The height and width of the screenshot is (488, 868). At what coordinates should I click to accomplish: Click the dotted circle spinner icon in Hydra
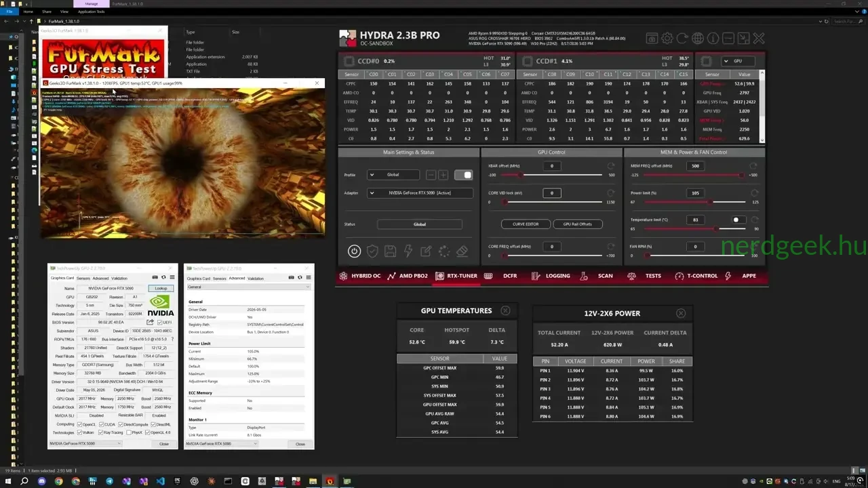[x=444, y=251]
